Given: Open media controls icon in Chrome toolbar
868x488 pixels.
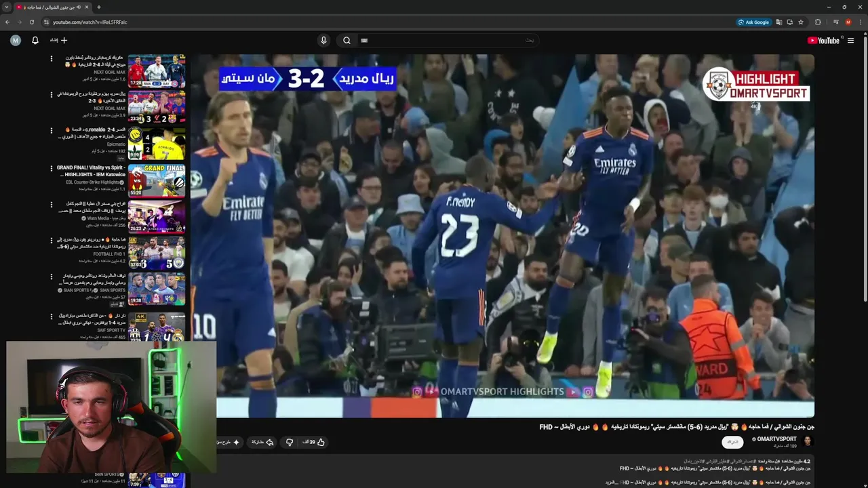Looking at the screenshot, I should 835,22.
